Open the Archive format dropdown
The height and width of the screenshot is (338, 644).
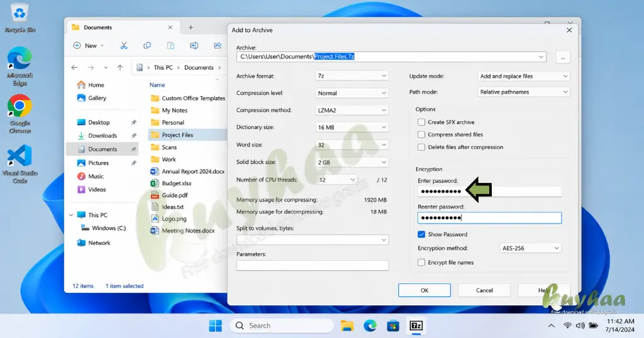(352, 76)
